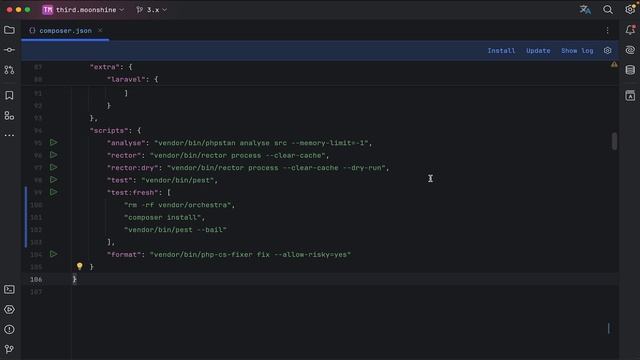Open the Bookmarks tool window icon

9,95
